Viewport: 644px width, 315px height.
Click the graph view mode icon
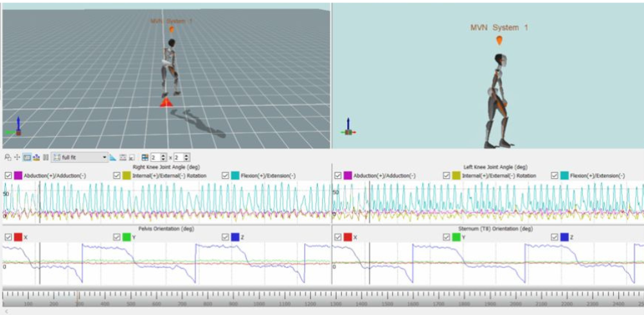pos(27,157)
